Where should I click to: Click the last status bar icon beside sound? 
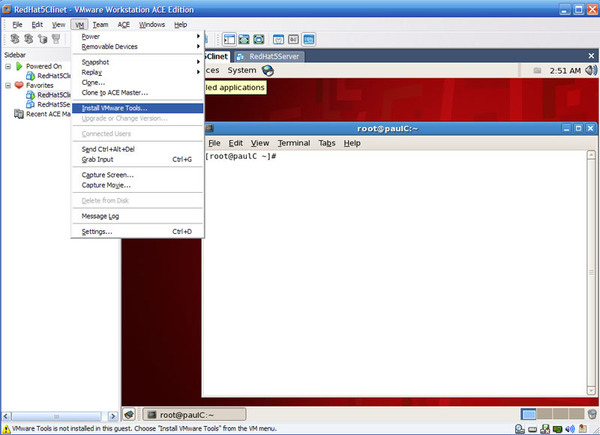[582, 429]
